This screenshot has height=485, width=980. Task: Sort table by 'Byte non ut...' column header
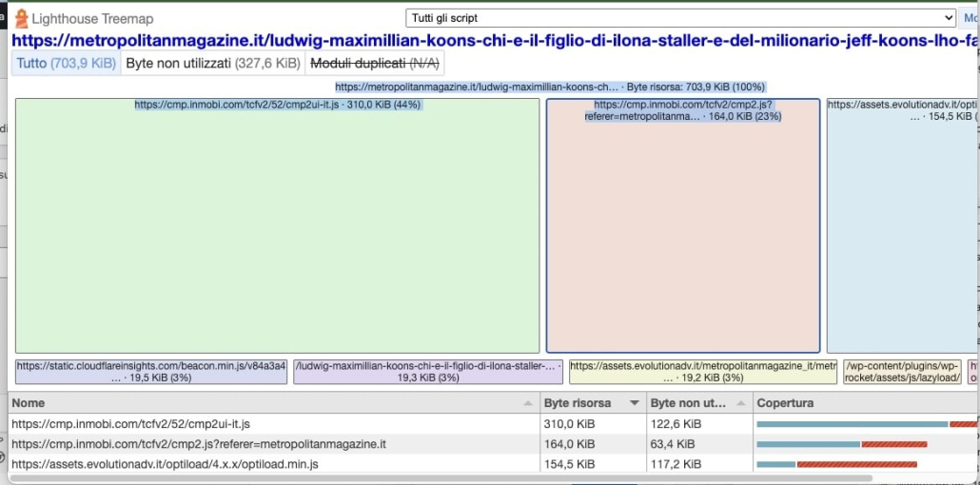[x=699, y=403]
